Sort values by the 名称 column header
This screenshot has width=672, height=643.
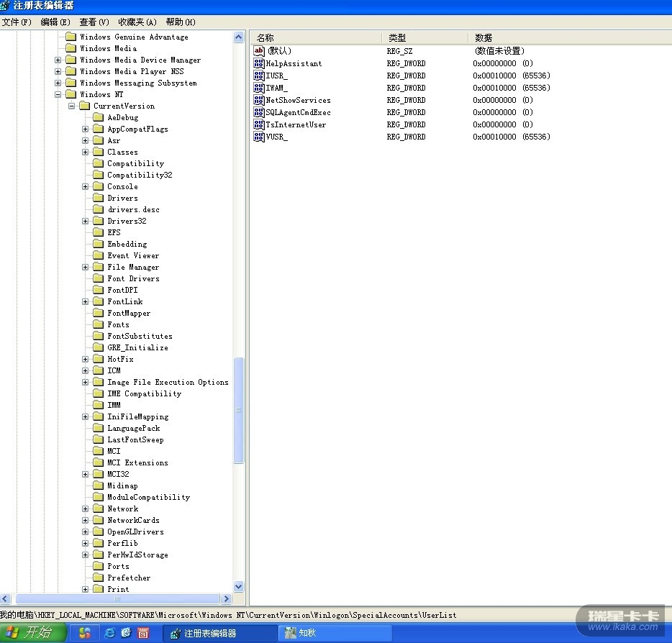click(x=315, y=37)
